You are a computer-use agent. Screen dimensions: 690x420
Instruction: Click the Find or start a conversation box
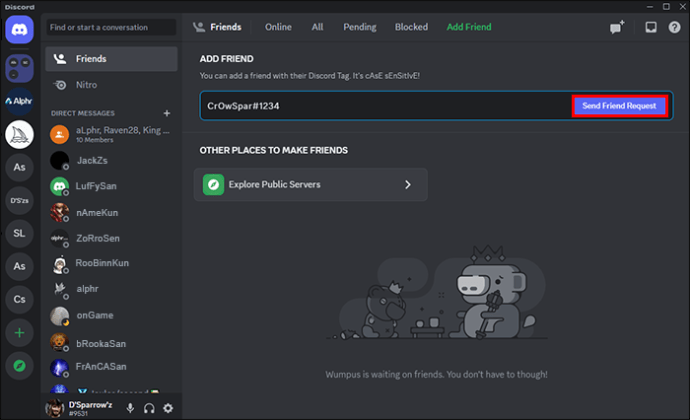click(x=111, y=27)
